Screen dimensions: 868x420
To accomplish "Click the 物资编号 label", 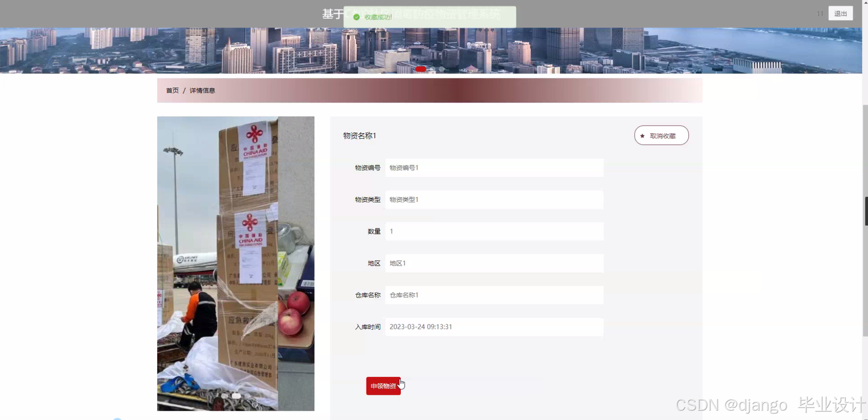I will click(367, 168).
